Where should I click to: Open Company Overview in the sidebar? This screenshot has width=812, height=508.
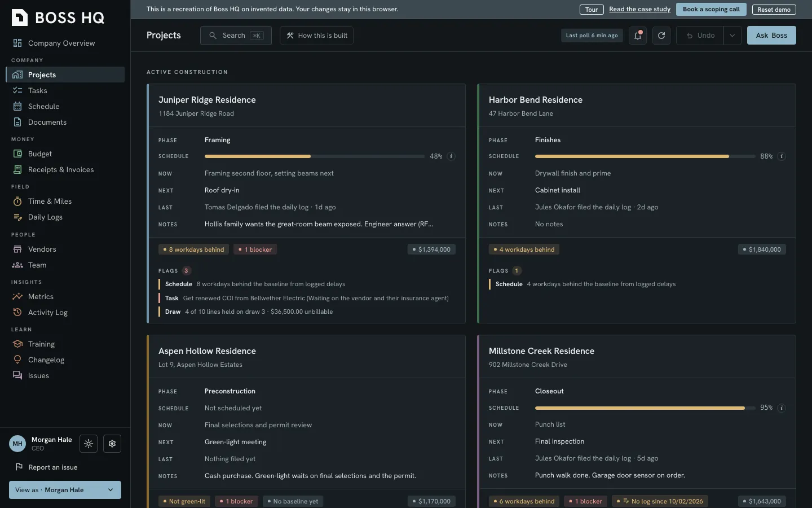pos(65,43)
